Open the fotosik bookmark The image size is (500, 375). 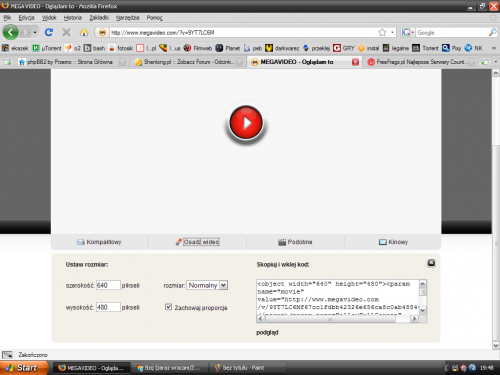pyautogui.click(x=121, y=48)
